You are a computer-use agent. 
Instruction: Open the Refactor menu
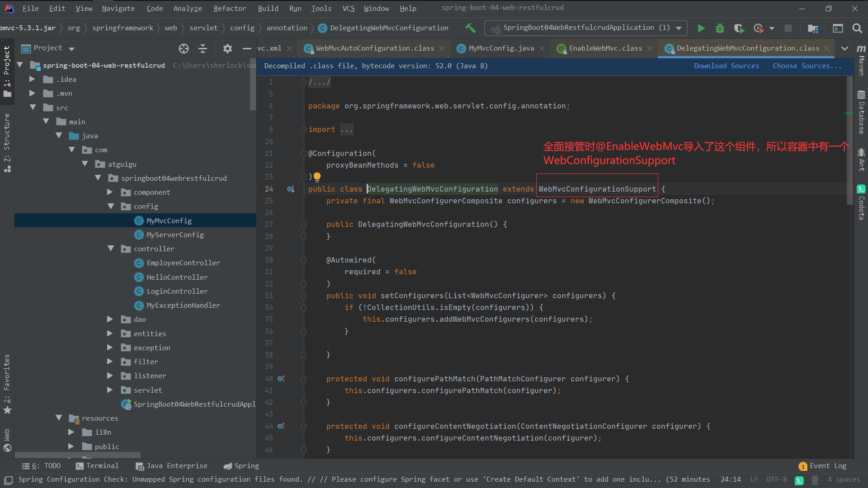(x=230, y=8)
